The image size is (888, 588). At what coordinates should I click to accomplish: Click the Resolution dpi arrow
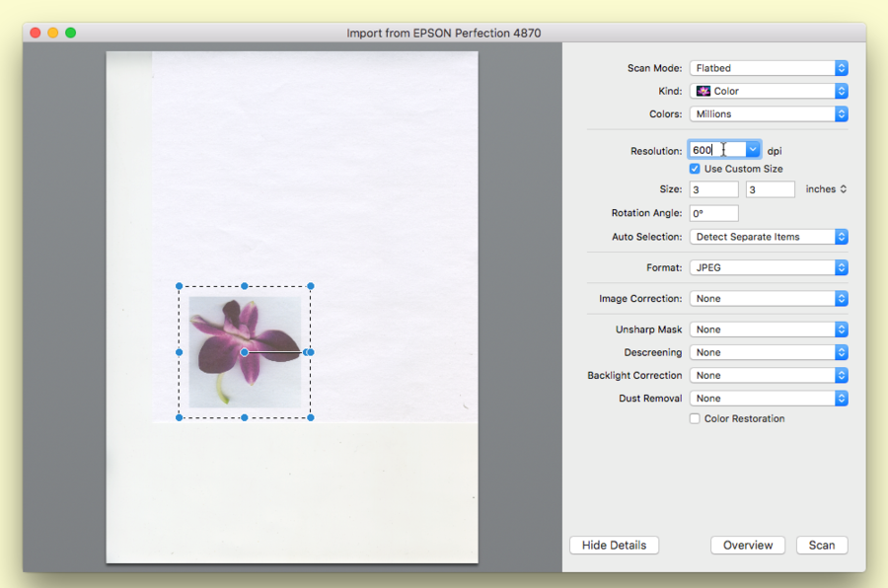(753, 150)
